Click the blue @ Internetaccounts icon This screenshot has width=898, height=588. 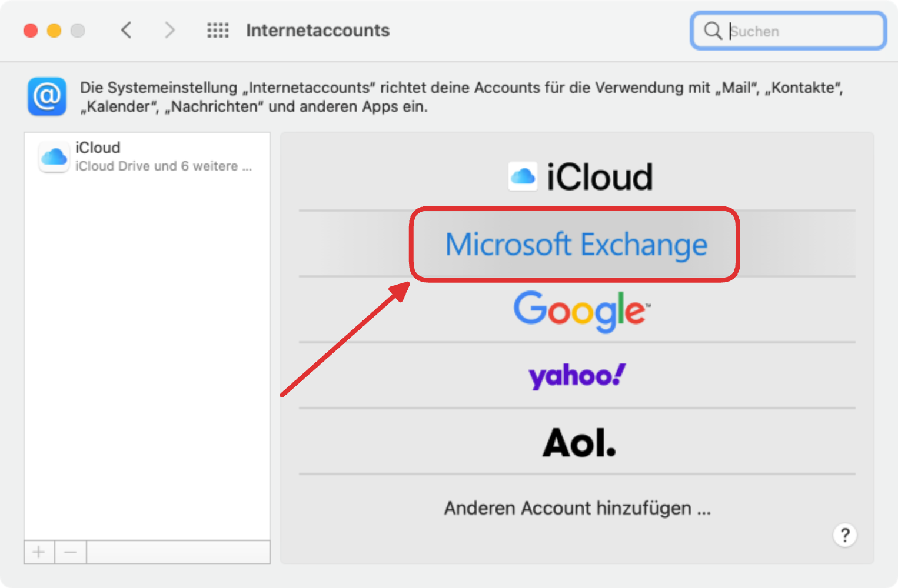point(47,96)
